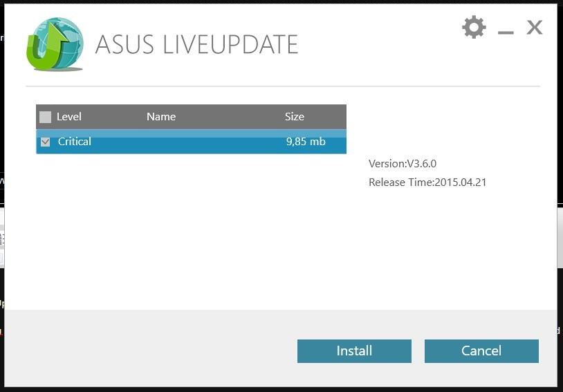
Task: Sort by the Level column header
Action: tap(69, 117)
